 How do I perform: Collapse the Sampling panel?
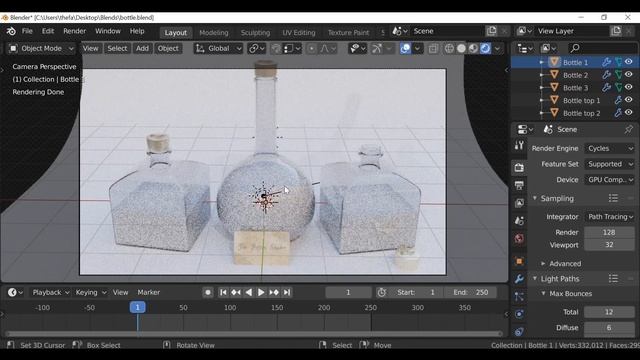(x=535, y=198)
